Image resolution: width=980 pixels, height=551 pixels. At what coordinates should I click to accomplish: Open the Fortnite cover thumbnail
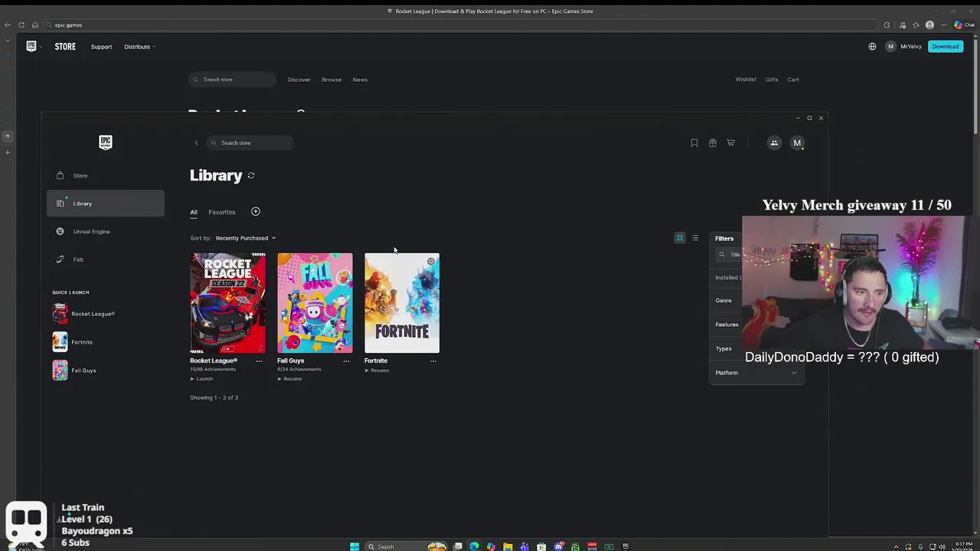coord(402,303)
